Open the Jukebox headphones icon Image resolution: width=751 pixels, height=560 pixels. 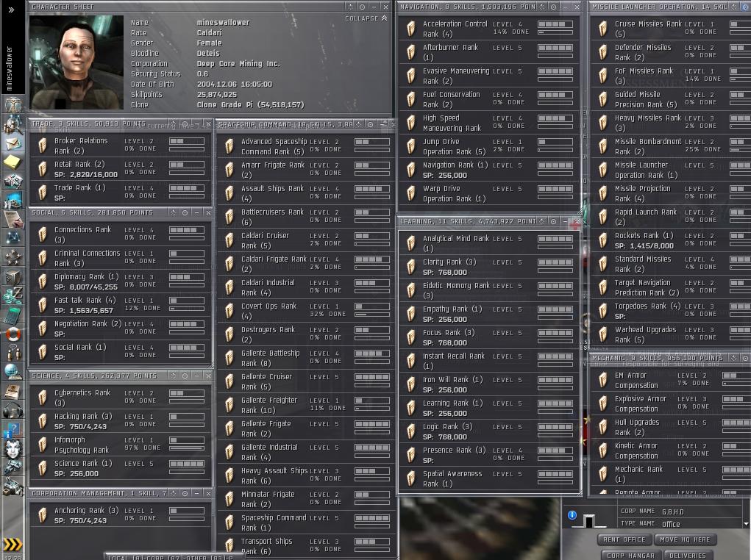coord(13,410)
